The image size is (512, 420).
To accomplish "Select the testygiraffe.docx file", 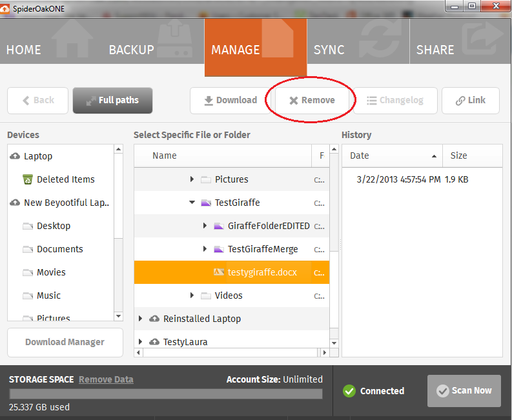I will pyautogui.click(x=232, y=272).
